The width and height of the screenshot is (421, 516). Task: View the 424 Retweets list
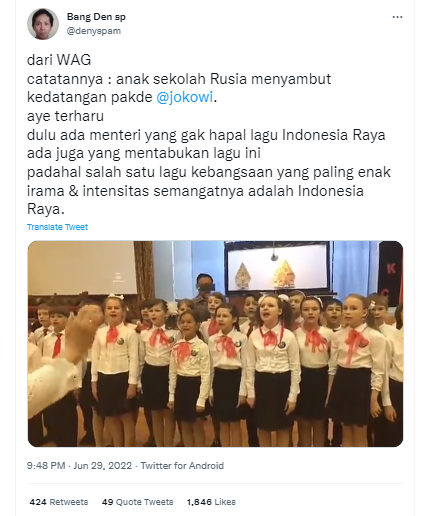pyautogui.click(x=59, y=502)
